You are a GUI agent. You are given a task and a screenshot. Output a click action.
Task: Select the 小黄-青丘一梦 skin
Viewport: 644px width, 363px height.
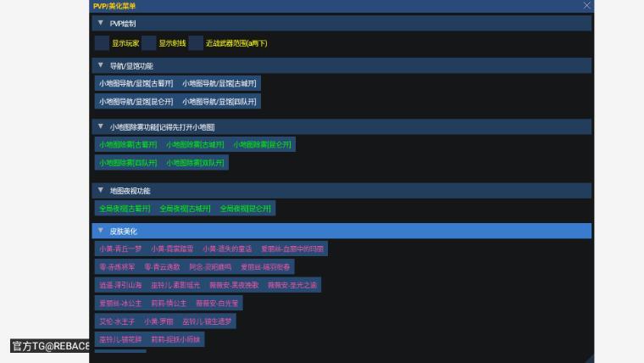point(120,249)
